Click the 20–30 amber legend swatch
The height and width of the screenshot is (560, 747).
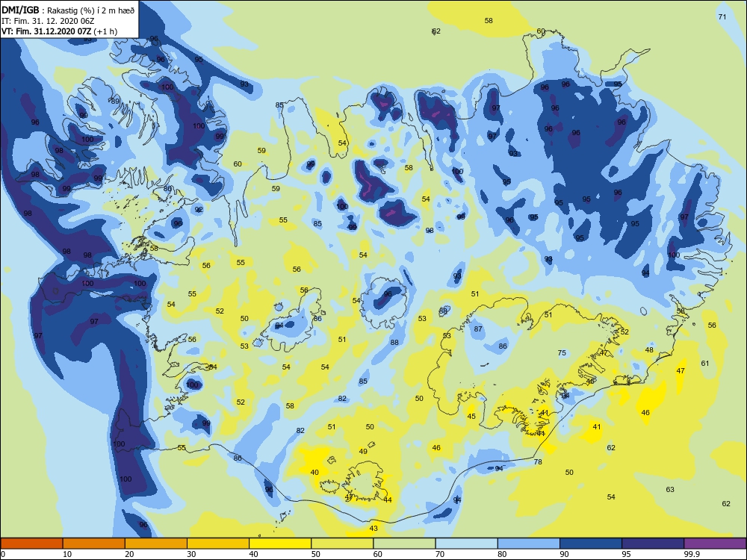(x=156, y=544)
